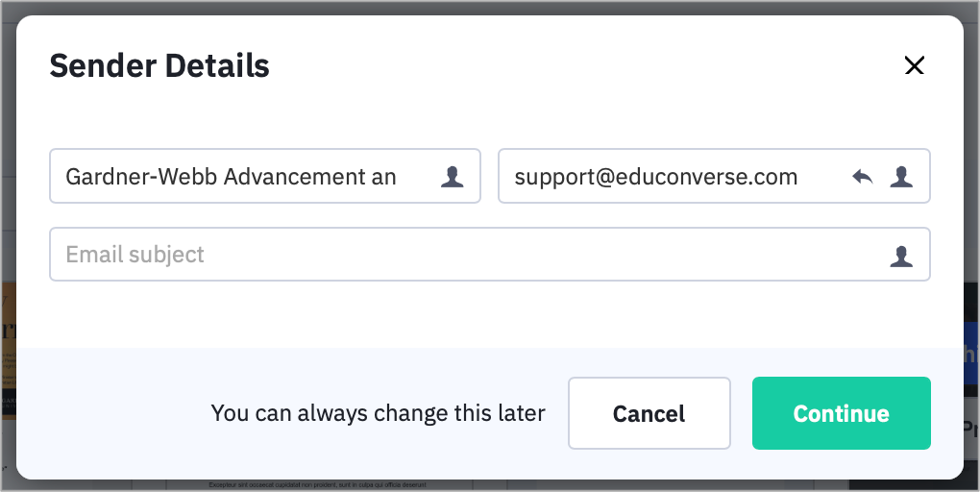Click the person icon in Email subject field

pyautogui.click(x=901, y=256)
